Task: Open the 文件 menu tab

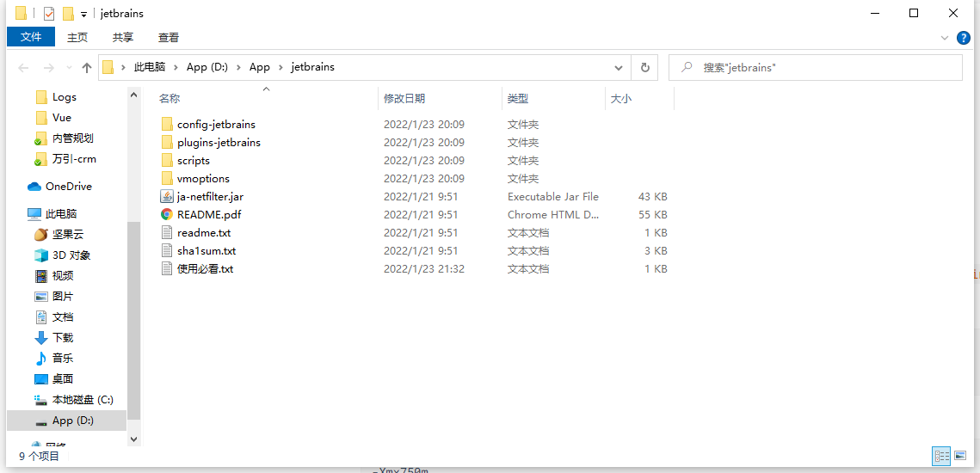Action: click(31, 37)
